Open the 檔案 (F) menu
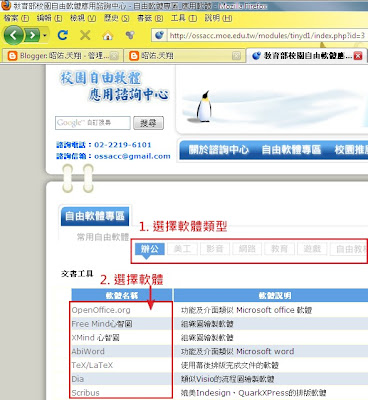Viewport: 368px width, 400px height. (x=16, y=18)
